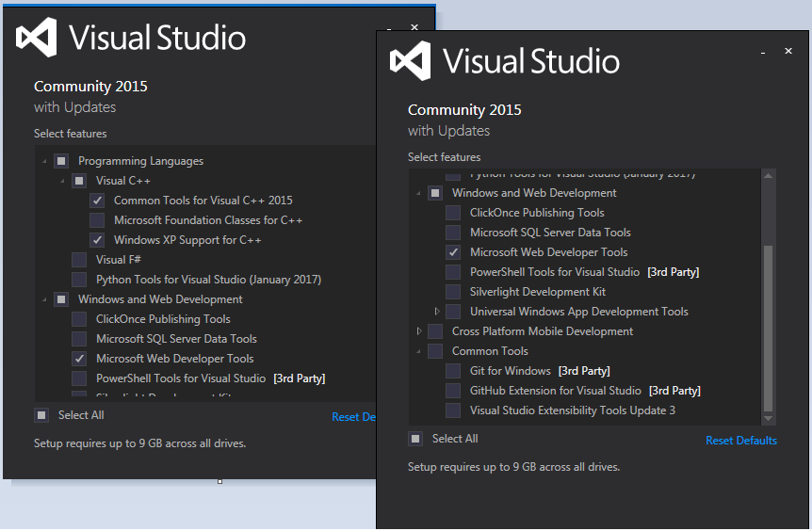Select 'Visual Studio Extensibility Tools Update 3' text

click(x=572, y=410)
